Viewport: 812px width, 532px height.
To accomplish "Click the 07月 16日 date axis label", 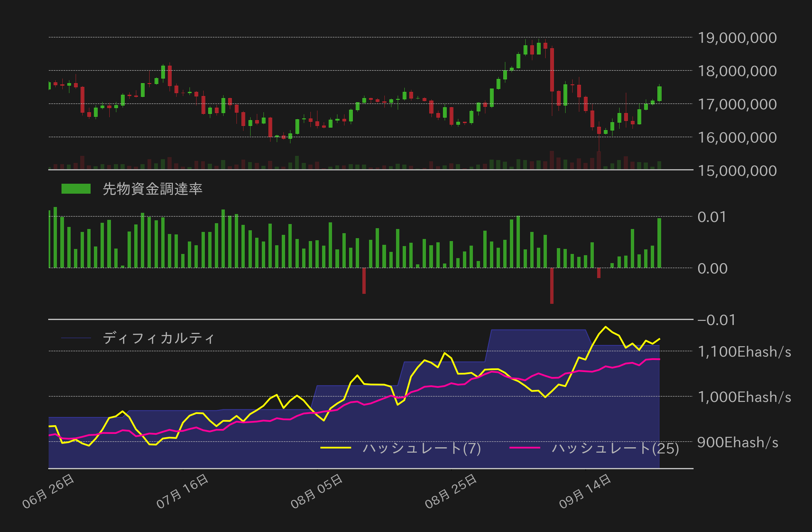I will coord(182,491).
